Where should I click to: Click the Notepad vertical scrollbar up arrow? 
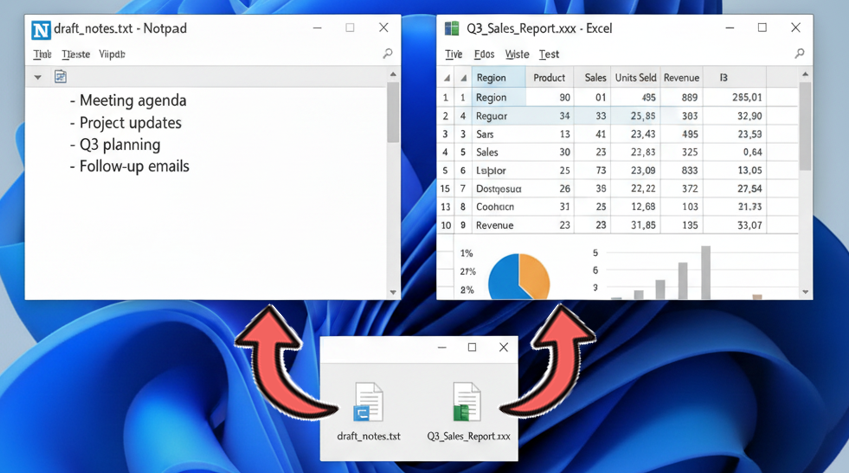tap(393, 75)
